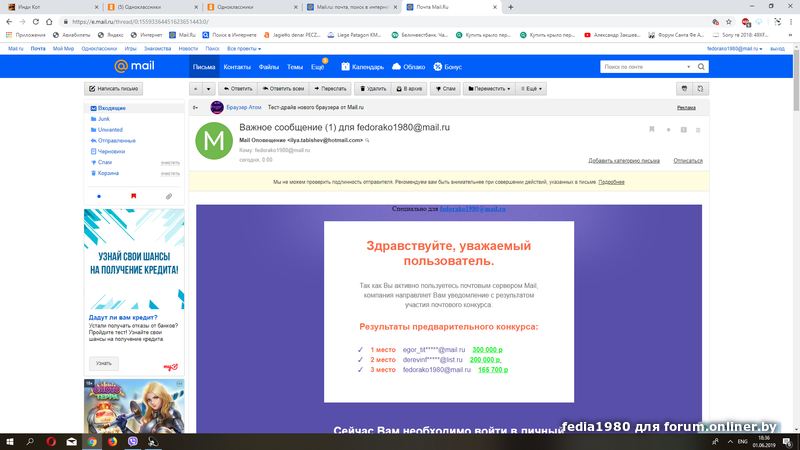Open Firefox from the taskbar
This screenshot has width=800, height=450.
click(112, 442)
